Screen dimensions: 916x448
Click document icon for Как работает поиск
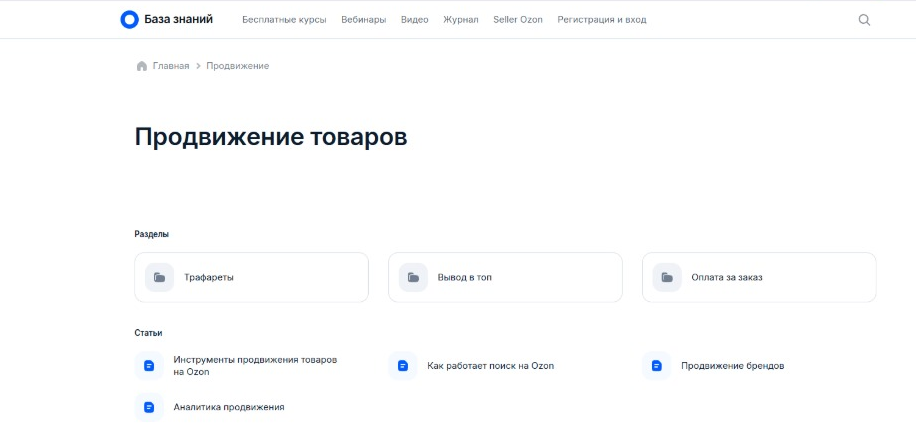(403, 366)
